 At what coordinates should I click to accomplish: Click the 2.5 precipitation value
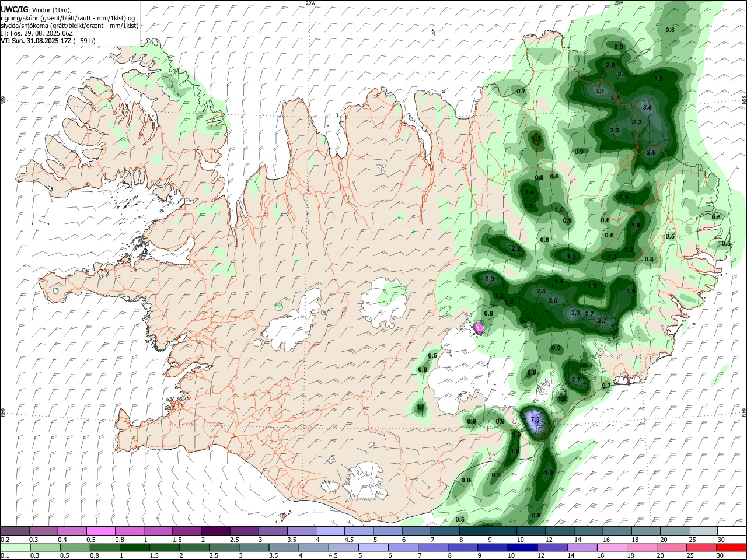click(x=615, y=98)
